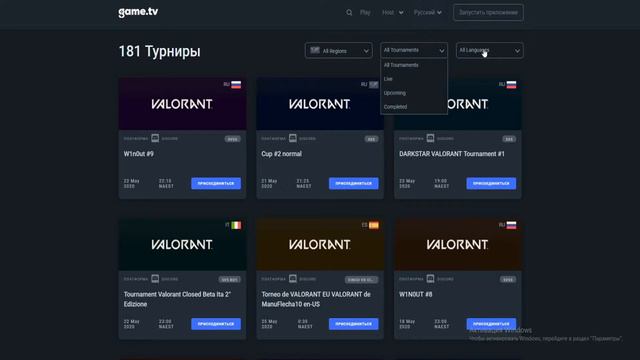This screenshot has width=640, height=360.
Task: Open Tournament Valorant Closed Beta Ita 2° Edizione title
Action: point(177,299)
